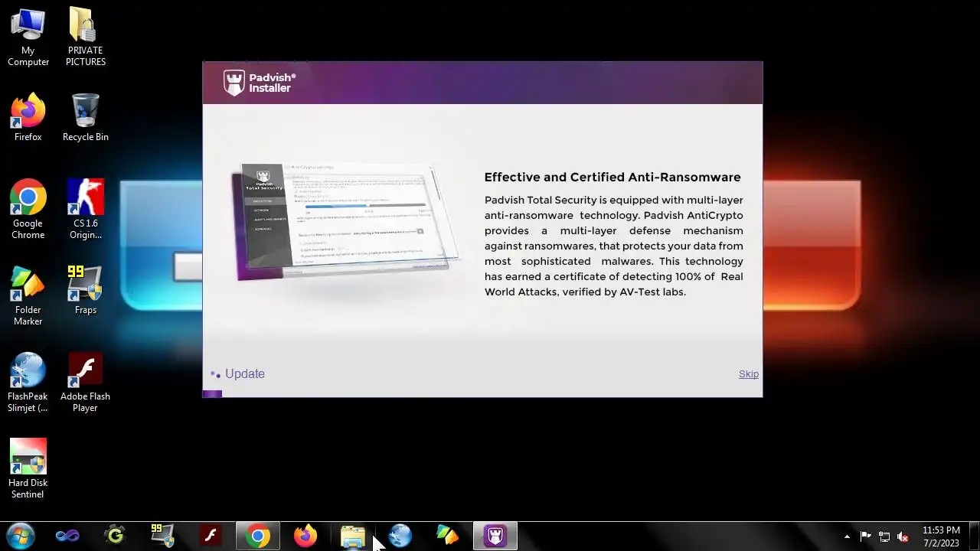Open the FlashPeak Slimjet desktop shortcut
This screenshot has width=980, height=551.
(28, 383)
